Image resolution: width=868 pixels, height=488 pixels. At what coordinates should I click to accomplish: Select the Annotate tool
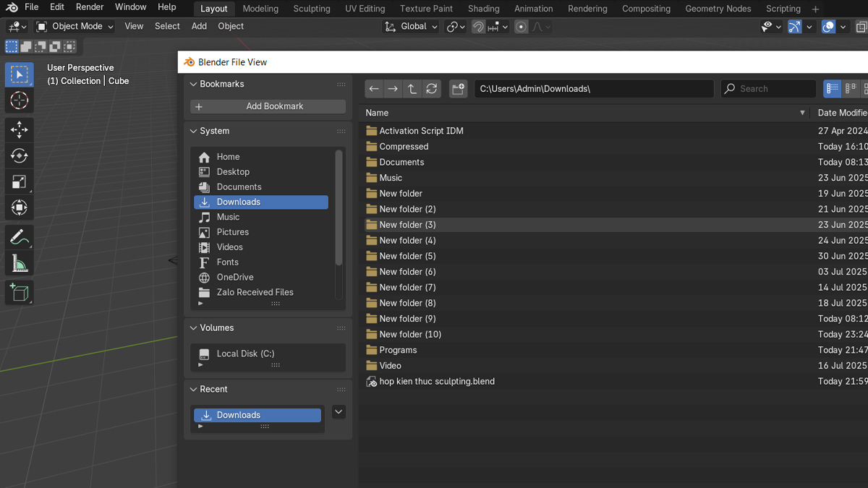click(x=20, y=237)
